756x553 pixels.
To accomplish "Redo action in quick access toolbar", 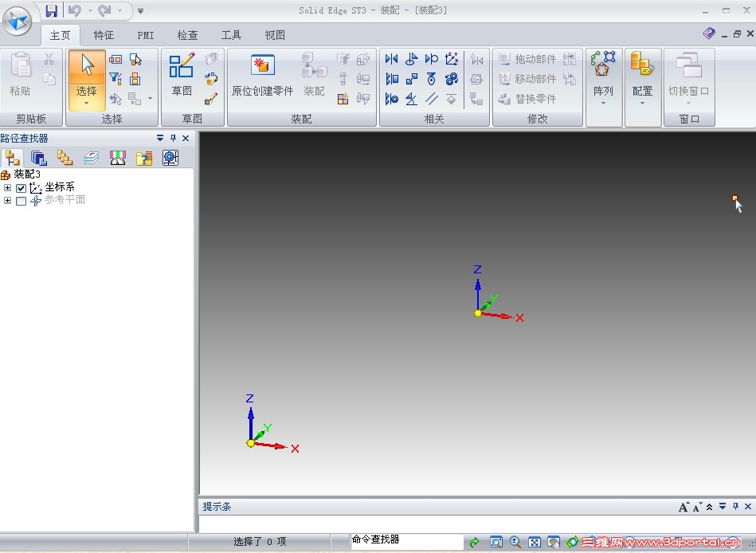I will tap(104, 10).
